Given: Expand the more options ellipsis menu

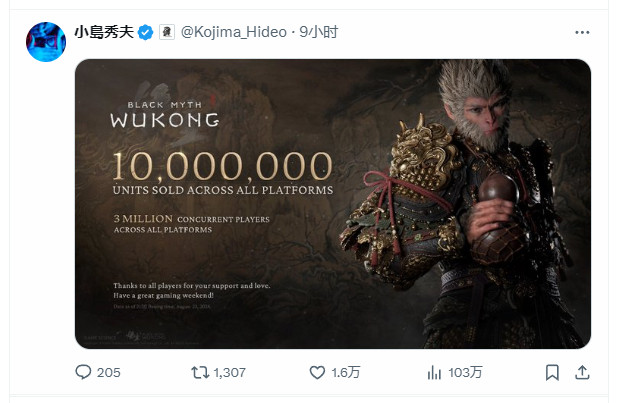Looking at the screenshot, I should (x=582, y=32).
